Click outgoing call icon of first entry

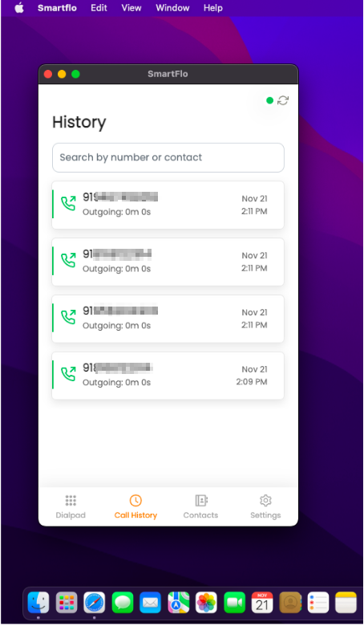68,203
